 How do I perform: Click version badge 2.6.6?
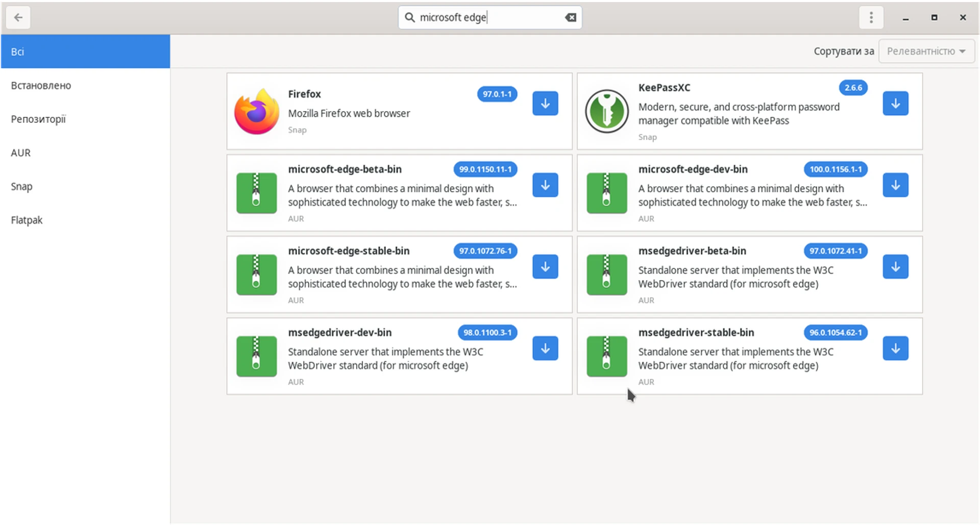[x=853, y=88]
